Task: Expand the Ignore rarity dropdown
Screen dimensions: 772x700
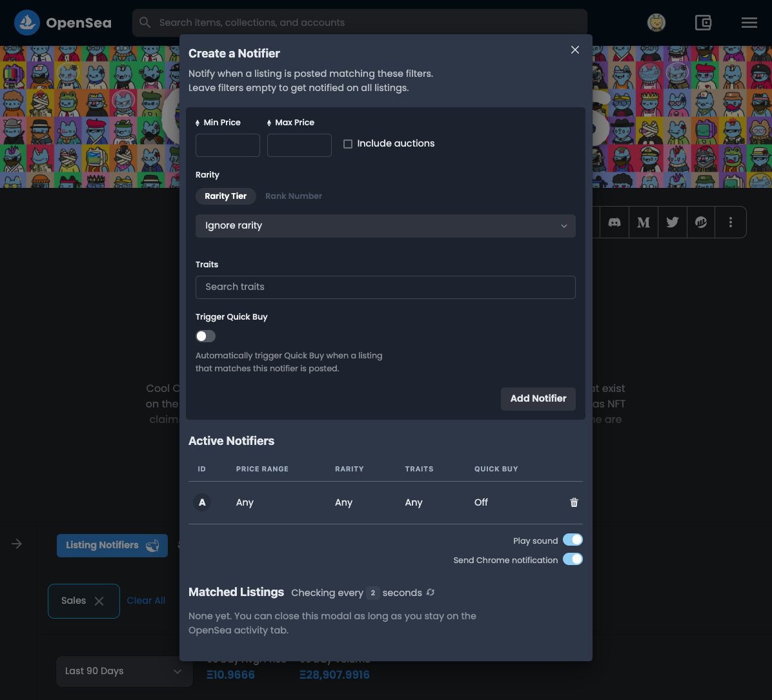Action: coord(385,225)
